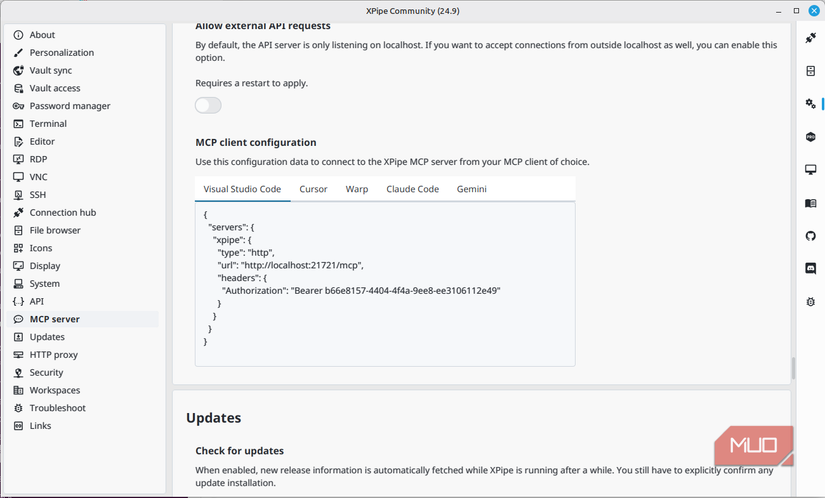Screen dimensions: 825x498
Task: Click the PRO hexagon badge icon
Action: pyautogui.click(x=811, y=137)
